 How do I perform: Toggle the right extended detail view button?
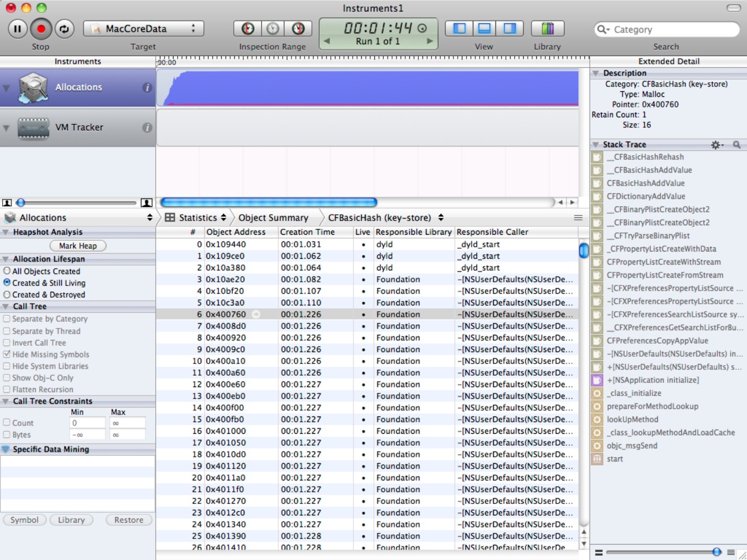pyautogui.click(x=510, y=28)
